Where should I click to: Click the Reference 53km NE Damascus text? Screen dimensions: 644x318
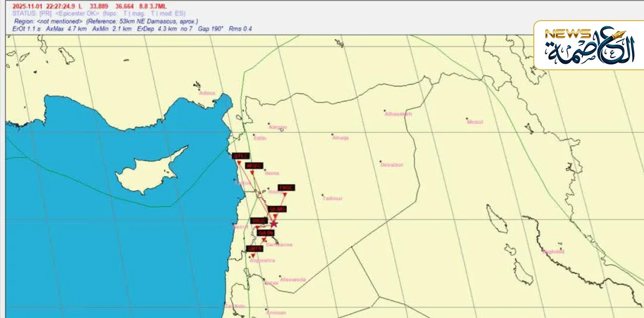pos(142,22)
